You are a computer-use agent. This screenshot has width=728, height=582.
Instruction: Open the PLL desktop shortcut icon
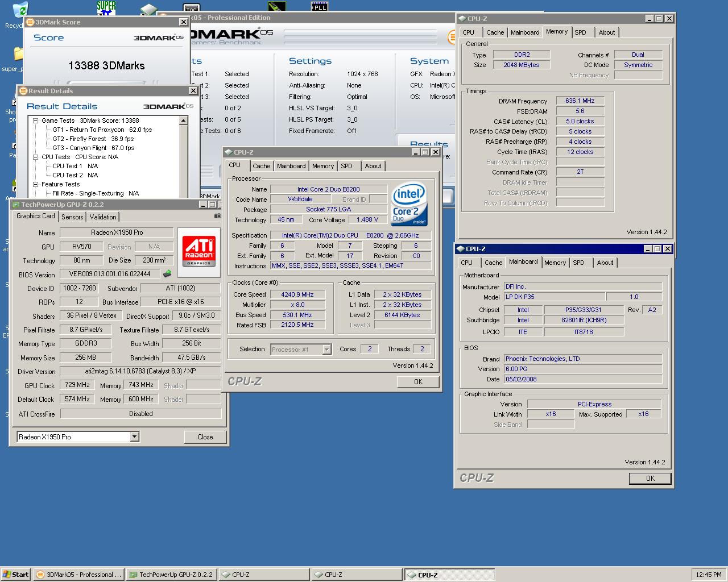click(320, 7)
